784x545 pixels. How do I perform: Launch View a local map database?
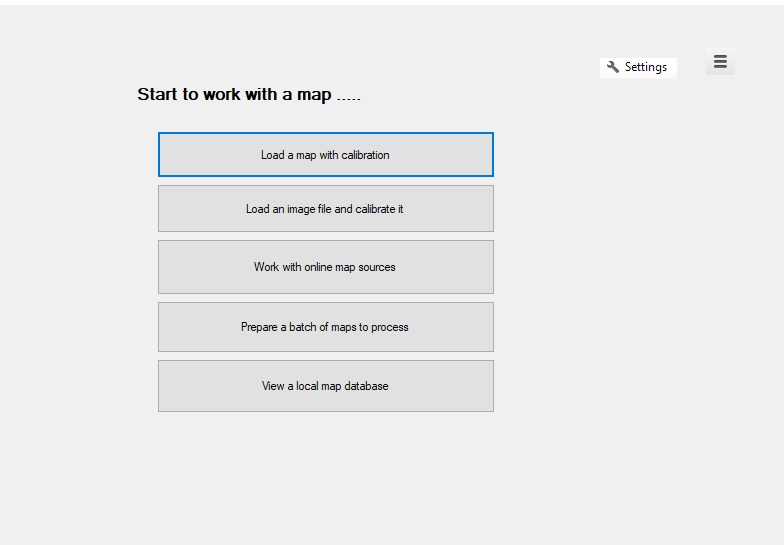pos(326,386)
